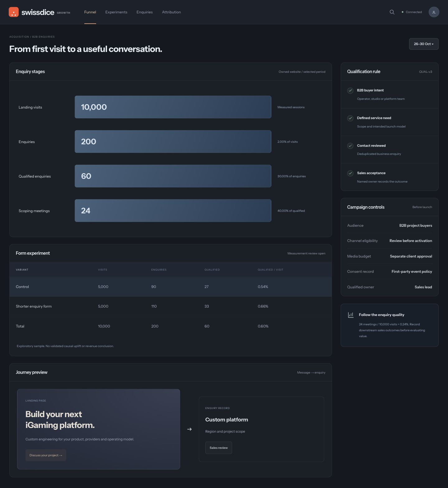Image resolution: width=448 pixels, height=488 pixels.
Task: Go to the Enquiries tab
Action: (x=145, y=12)
